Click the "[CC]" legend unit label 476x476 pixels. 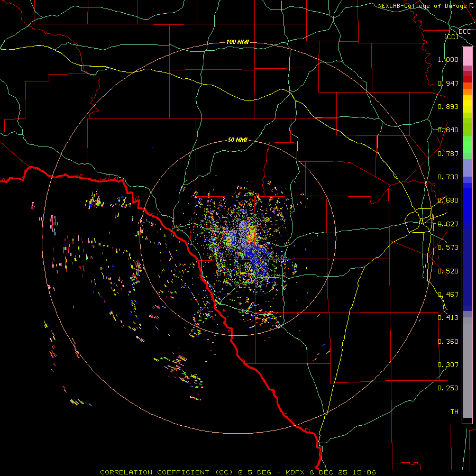point(452,36)
